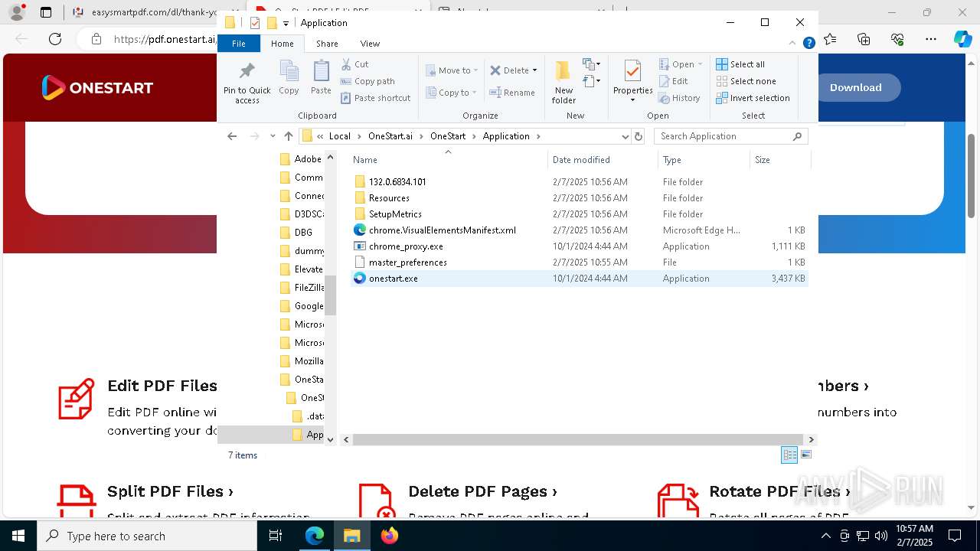Go up one folder level

(288, 136)
